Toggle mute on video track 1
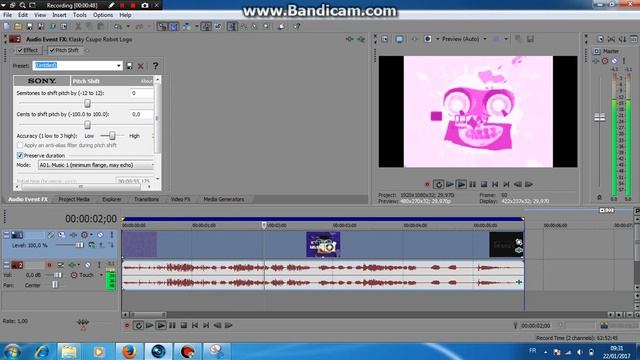 pyautogui.click(x=100, y=235)
